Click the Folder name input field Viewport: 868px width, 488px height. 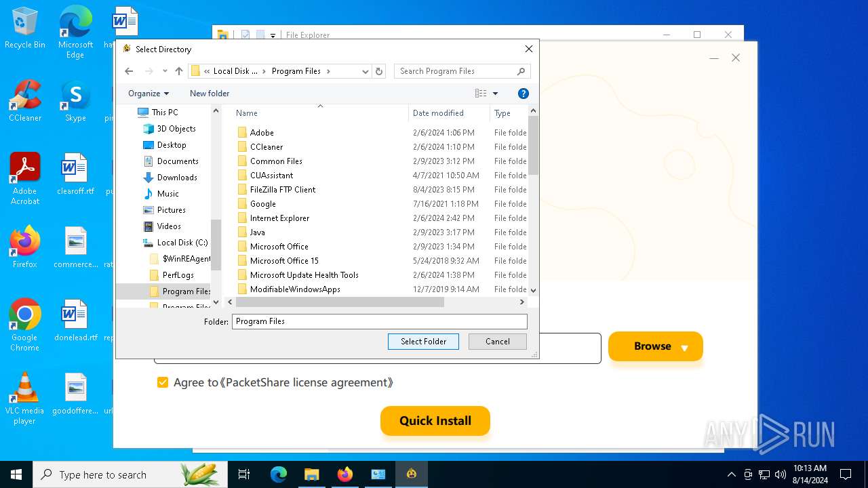tap(379, 321)
